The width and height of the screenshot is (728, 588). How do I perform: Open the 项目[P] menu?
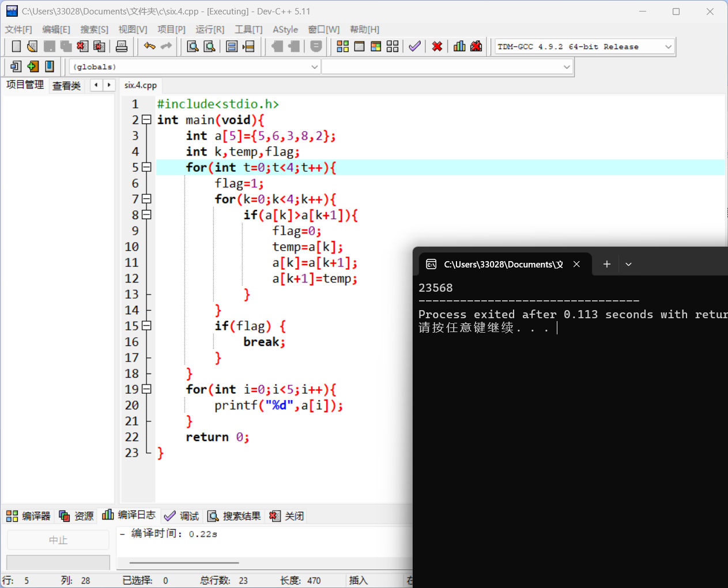(171, 29)
